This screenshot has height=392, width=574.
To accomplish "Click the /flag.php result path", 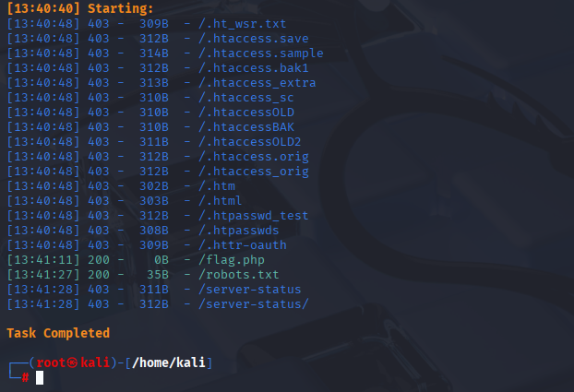I will coord(232,260).
